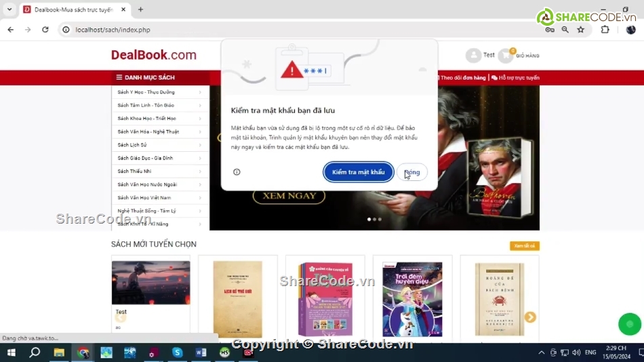Click the XEM NGAY banner button
644x362 pixels.
point(289,196)
